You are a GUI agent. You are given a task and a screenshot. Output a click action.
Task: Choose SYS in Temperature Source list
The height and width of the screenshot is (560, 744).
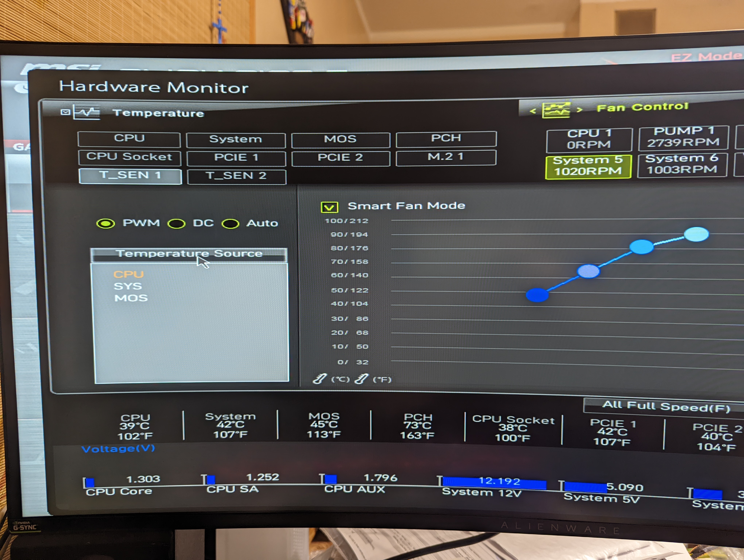(127, 286)
